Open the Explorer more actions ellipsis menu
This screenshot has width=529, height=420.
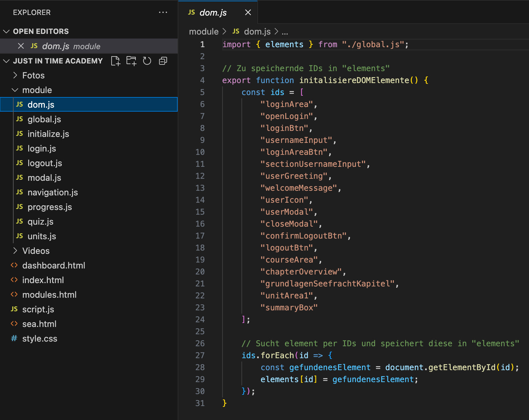[163, 12]
